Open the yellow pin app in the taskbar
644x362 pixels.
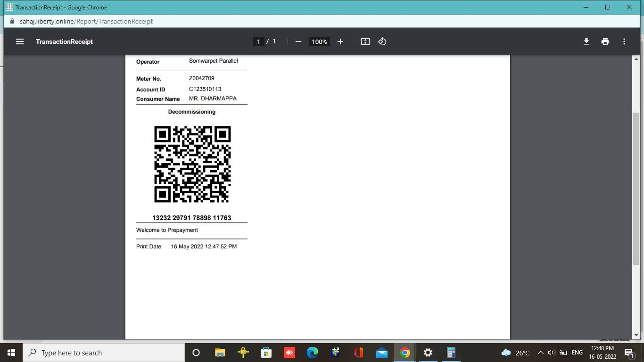[243, 353]
